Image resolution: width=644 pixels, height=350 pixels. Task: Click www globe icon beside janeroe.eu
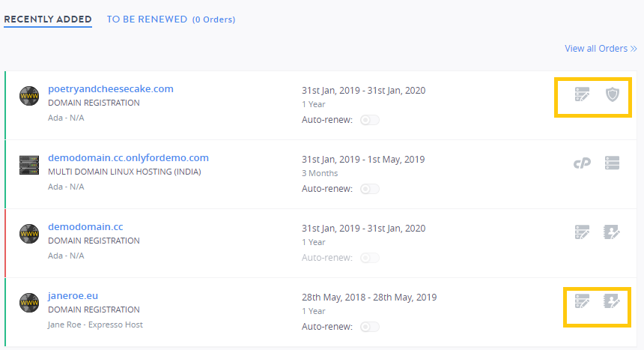pyautogui.click(x=29, y=303)
